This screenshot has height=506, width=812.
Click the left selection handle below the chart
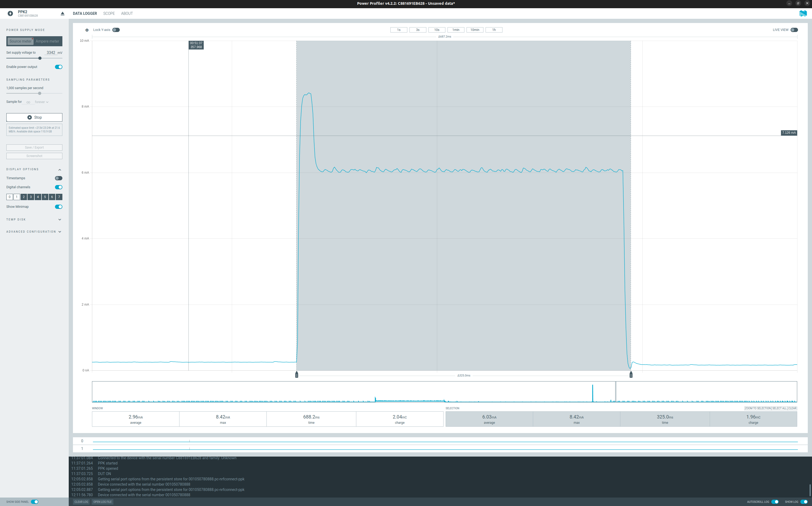tap(296, 375)
